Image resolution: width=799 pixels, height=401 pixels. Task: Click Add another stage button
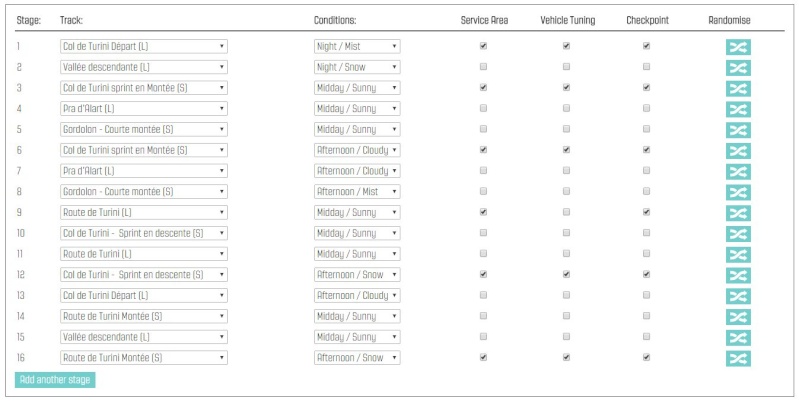coord(55,380)
